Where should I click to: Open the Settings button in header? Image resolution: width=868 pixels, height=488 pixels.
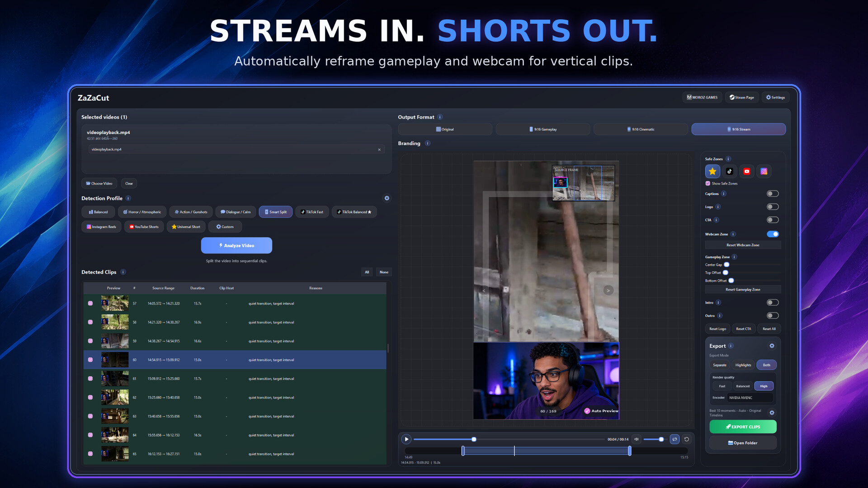(775, 98)
